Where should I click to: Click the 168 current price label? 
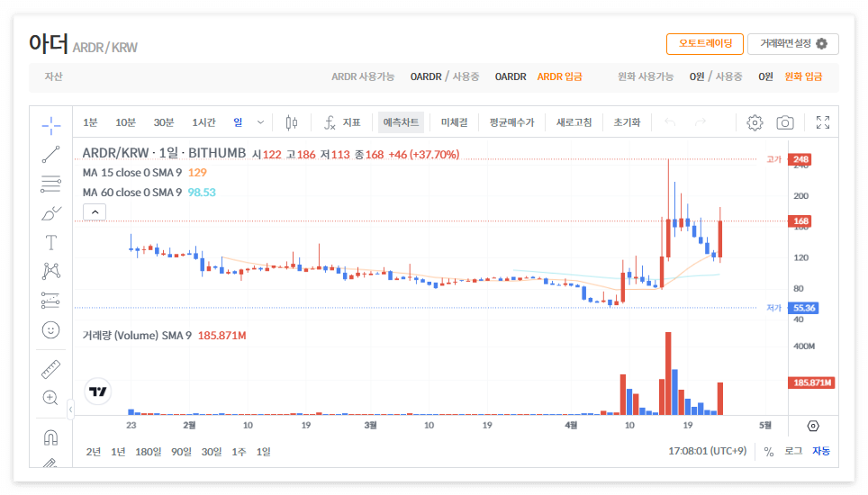pyautogui.click(x=801, y=221)
